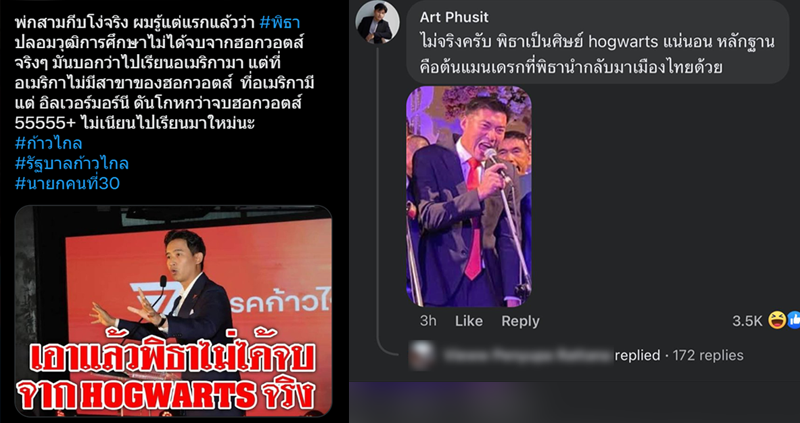Like Art Phusit's comment
The width and height of the screenshot is (800, 423).
click(x=468, y=321)
